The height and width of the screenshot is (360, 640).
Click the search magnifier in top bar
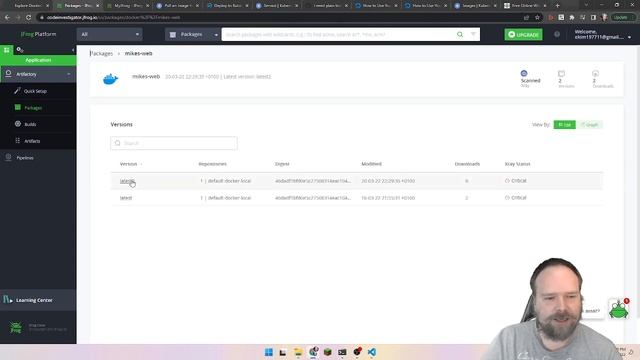coord(460,34)
